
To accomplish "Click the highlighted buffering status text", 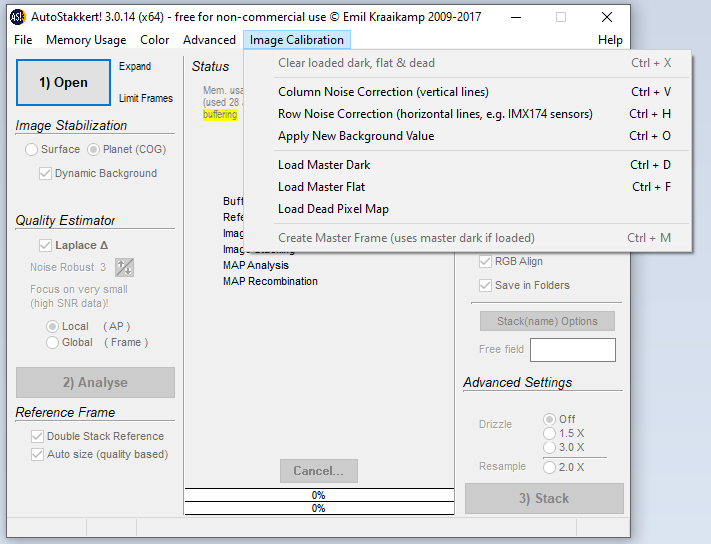I will click(220, 115).
